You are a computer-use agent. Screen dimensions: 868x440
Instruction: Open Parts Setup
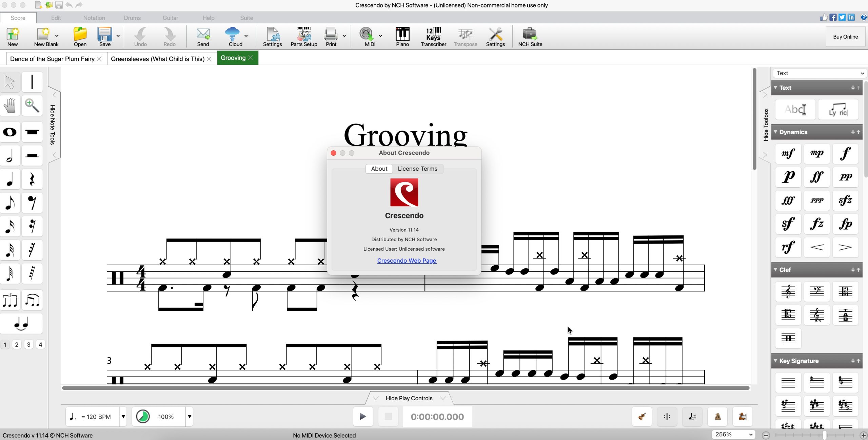[x=304, y=37]
